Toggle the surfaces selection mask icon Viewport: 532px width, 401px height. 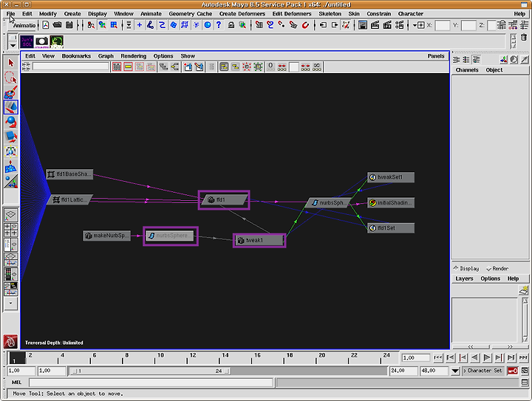(x=174, y=25)
